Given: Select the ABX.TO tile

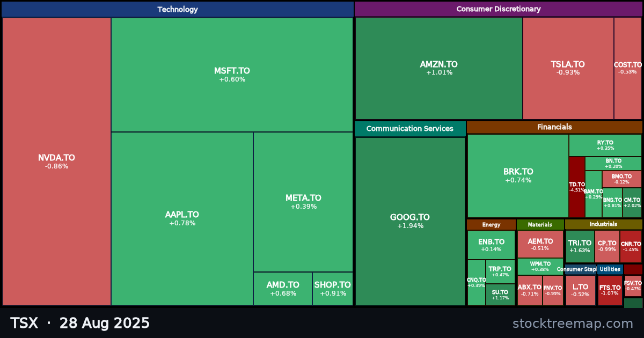Looking at the screenshot, I should click(530, 291).
